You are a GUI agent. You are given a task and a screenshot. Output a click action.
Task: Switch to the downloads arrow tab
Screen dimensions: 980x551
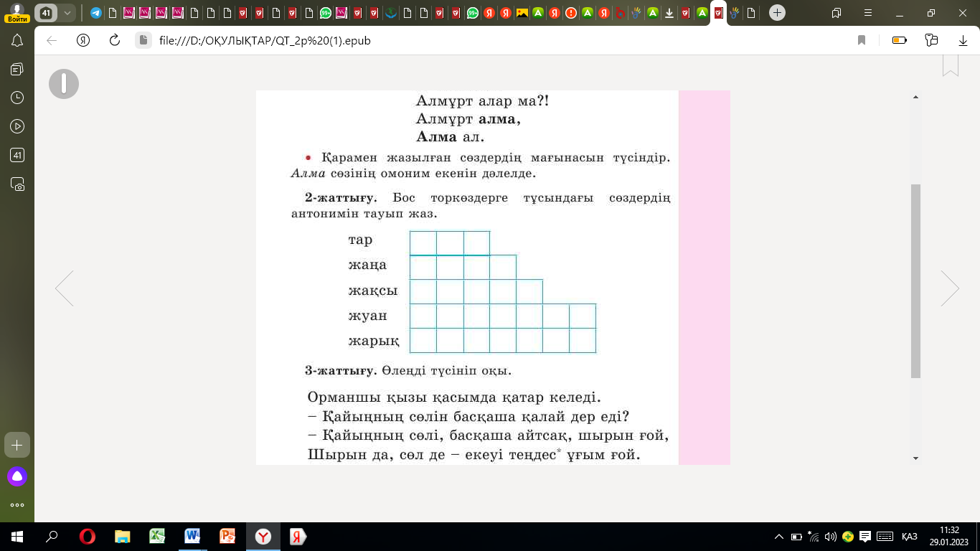coord(669,13)
